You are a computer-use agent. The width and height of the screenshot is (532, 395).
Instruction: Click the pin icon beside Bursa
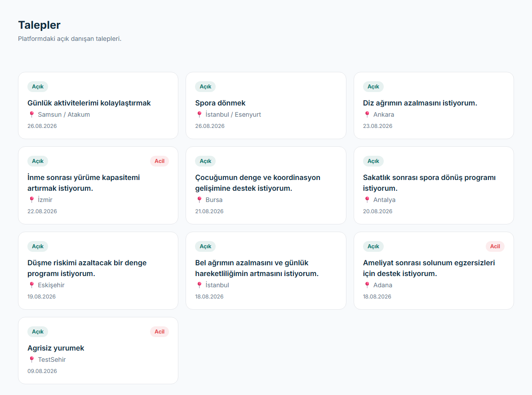(199, 200)
